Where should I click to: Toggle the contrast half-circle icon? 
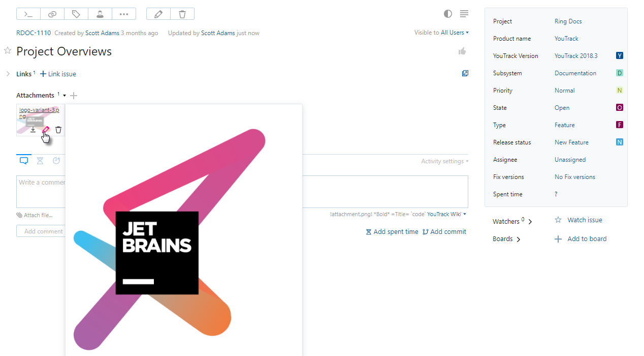tap(447, 14)
